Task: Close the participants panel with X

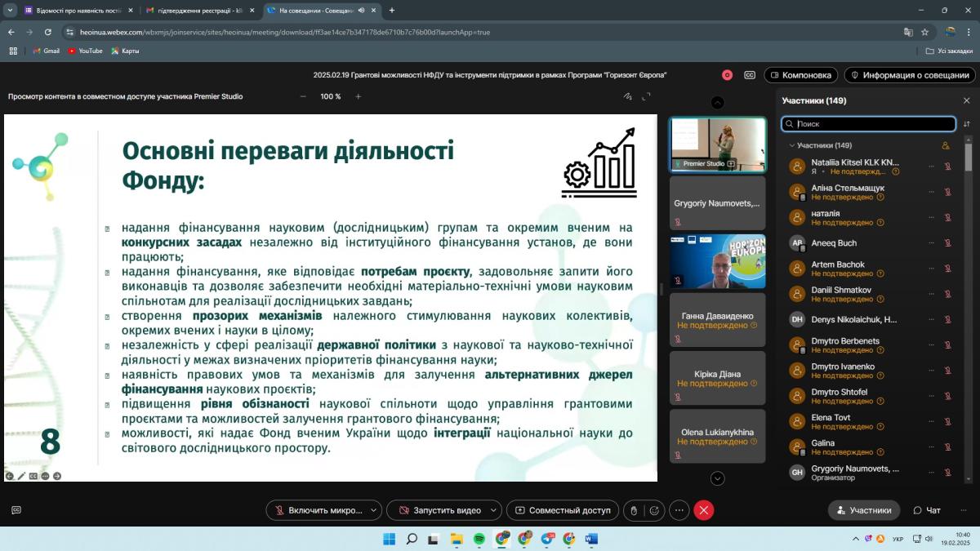Action: [x=966, y=100]
